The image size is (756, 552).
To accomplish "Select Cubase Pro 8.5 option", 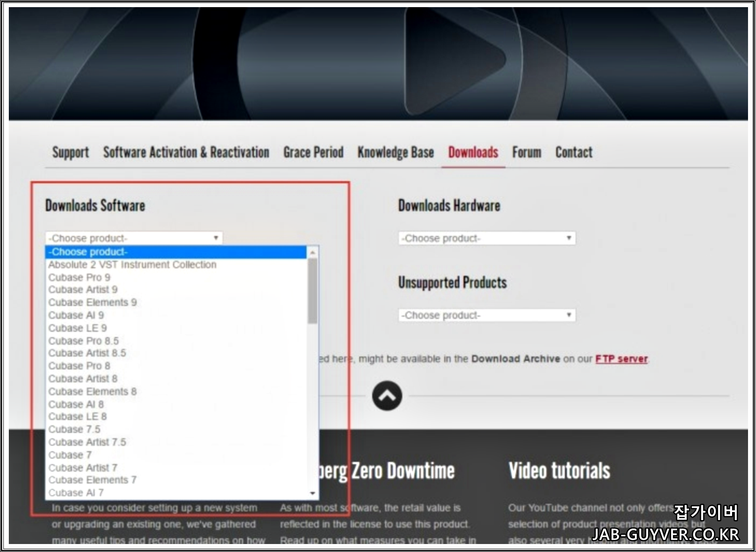I will pyautogui.click(x=176, y=341).
